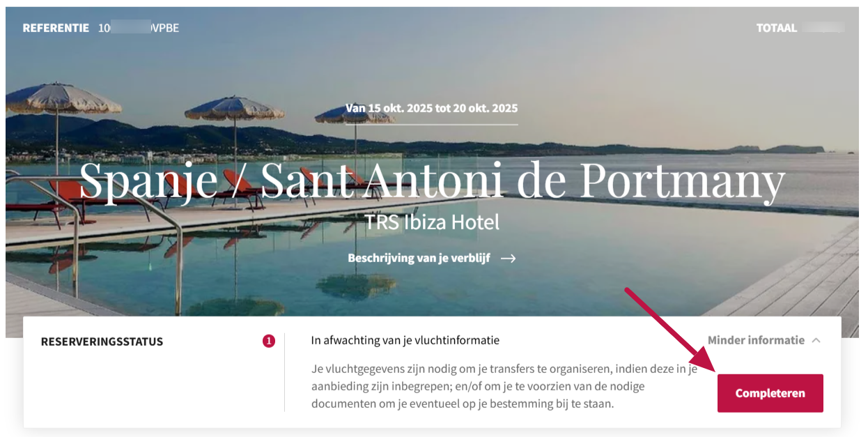Click the Spanje / Sant Antoni de Portmany heading
The width and height of the screenshot is (868, 437).
(432, 181)
